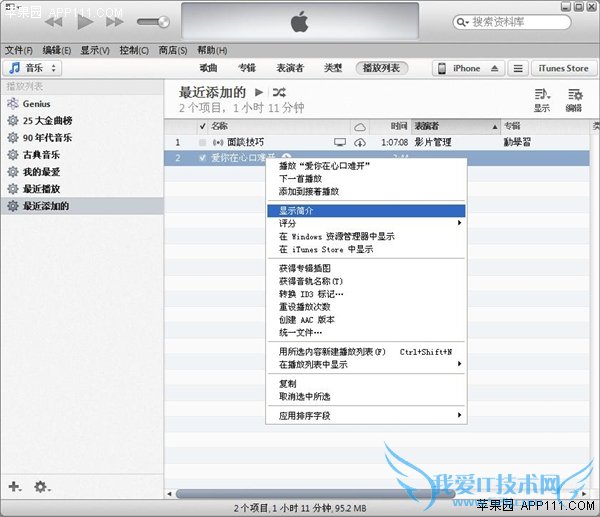The height and width of the screenshot is (517, 600).
Task: Choose 转换 ID3 标记… in context menu
Action: 366,294
